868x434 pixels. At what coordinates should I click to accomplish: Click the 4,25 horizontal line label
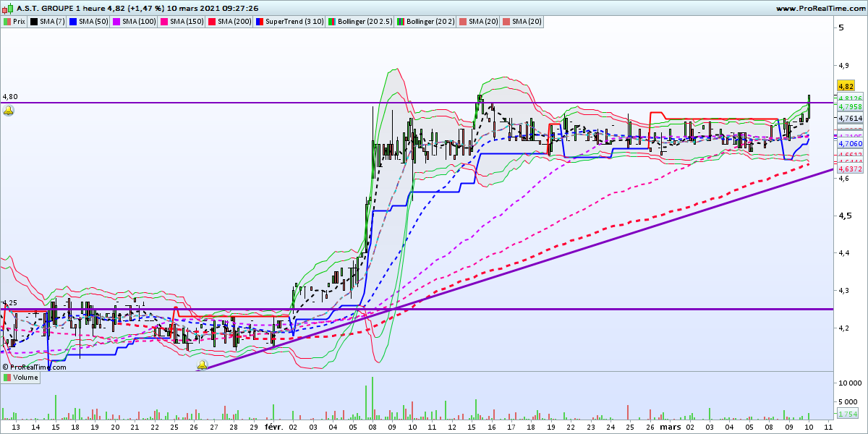pos(9,303)
